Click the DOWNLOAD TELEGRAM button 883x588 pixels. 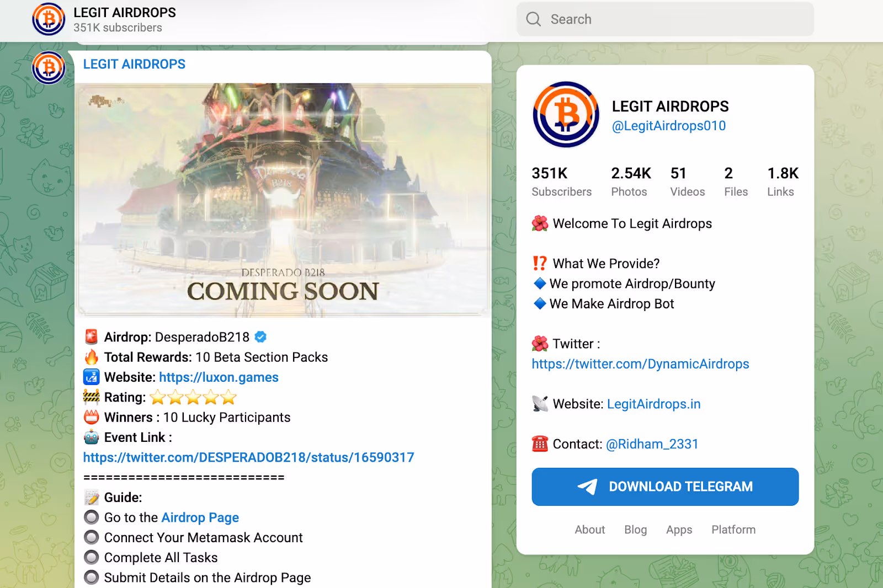[x=665, y=487]
